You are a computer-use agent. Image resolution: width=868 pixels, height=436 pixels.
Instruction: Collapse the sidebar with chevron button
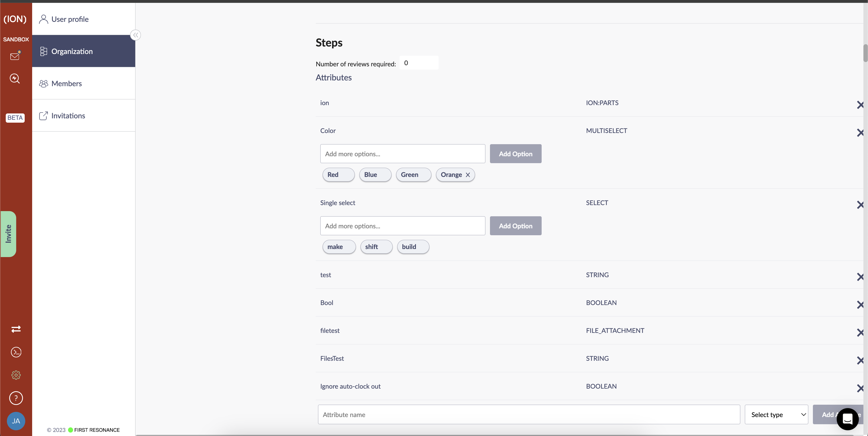pos(135,35)
